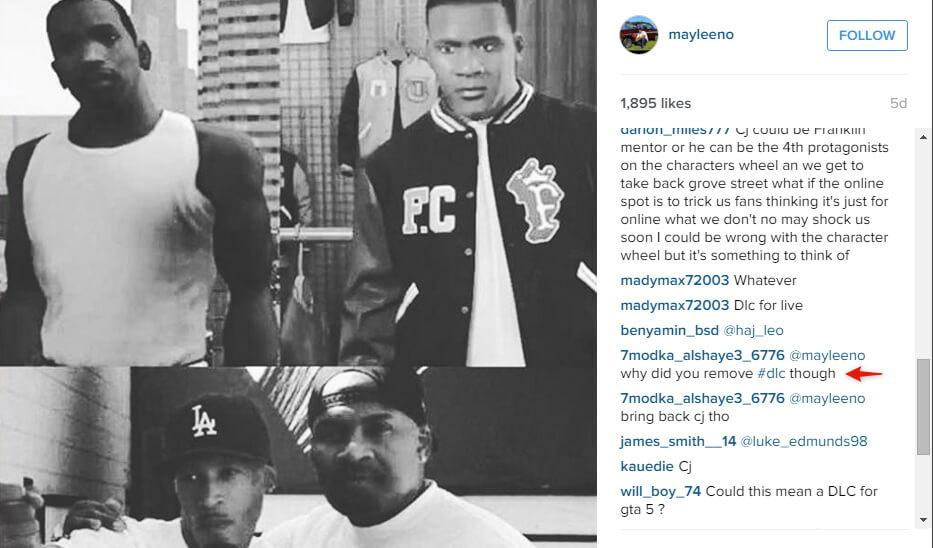The width and height of the screenshot is (933, 548).
Task: Click the main post photo collage
Action: [298, 274]
